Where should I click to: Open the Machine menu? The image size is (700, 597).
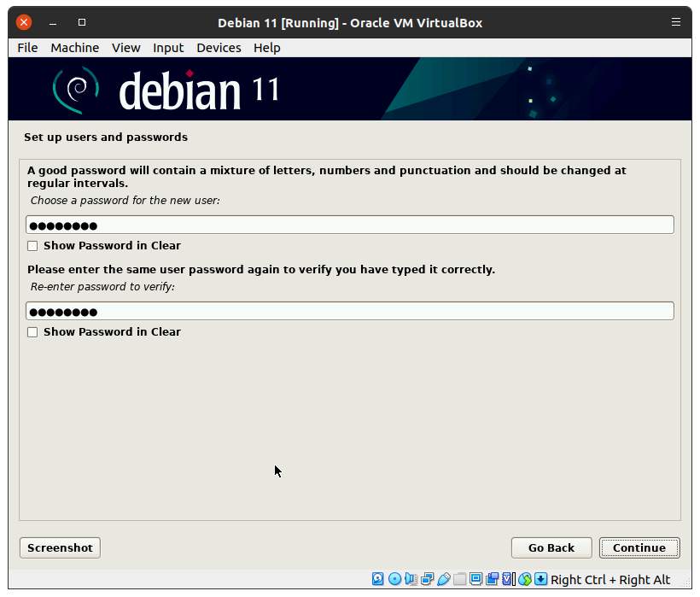pos(74,48)
